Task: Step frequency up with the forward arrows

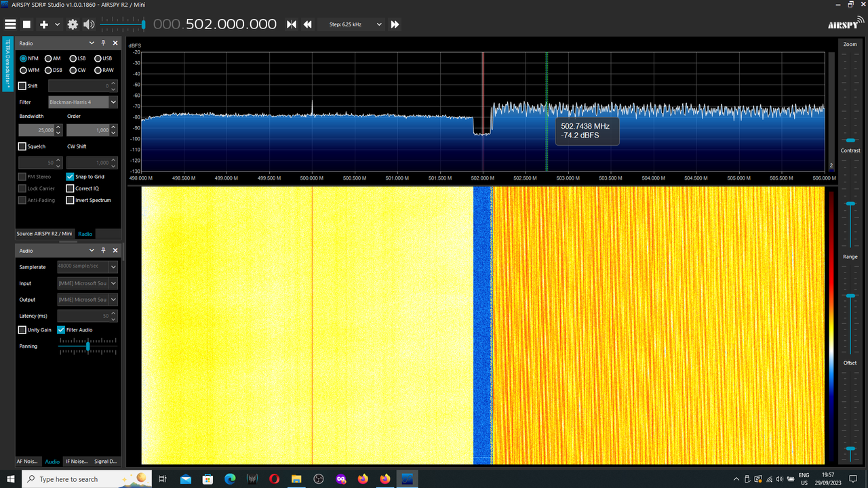Action: (x=395, y=24)
